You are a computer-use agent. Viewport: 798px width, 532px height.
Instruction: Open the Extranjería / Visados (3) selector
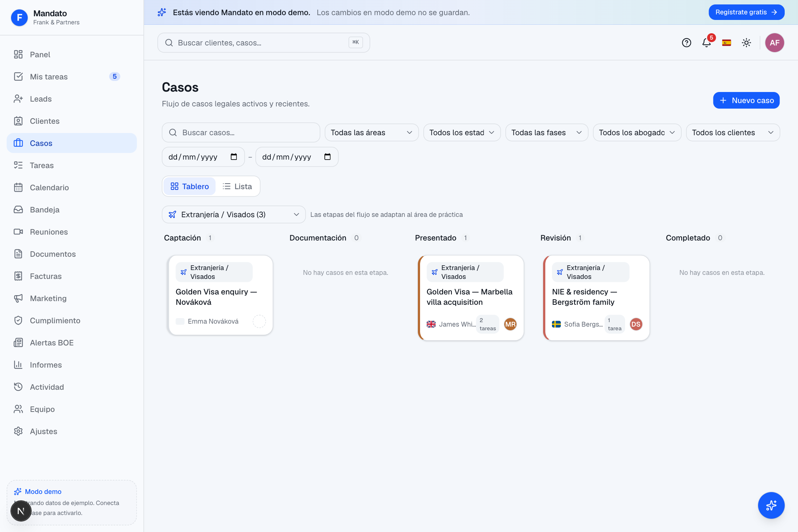pos(233,214)
